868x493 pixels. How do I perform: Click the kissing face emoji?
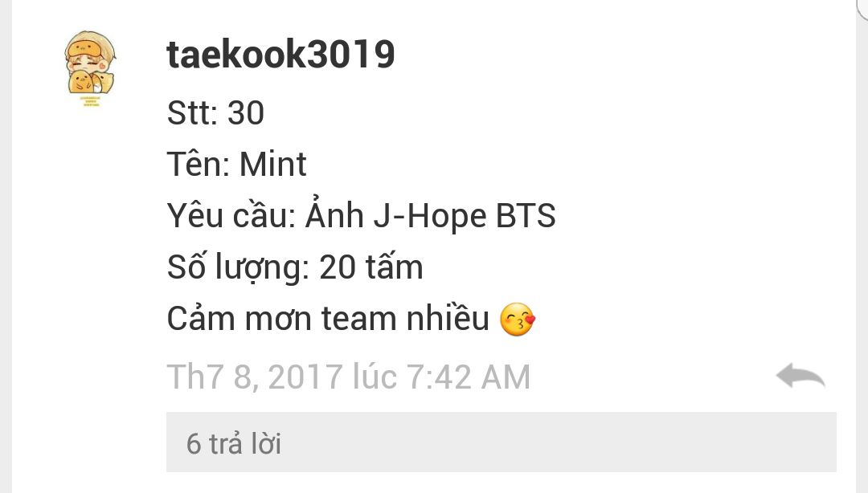tap(517, 320)
